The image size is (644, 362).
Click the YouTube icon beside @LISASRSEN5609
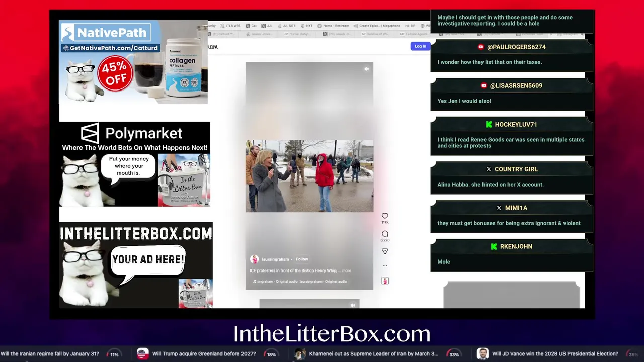pos(484,85)
